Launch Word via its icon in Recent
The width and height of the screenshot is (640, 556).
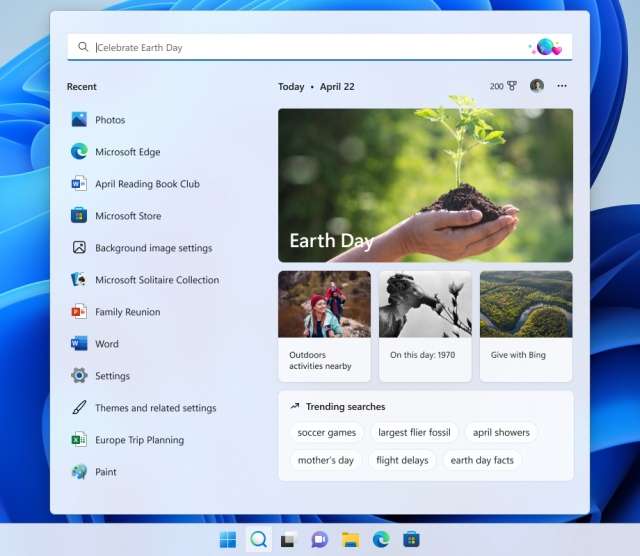coord(79,343)
